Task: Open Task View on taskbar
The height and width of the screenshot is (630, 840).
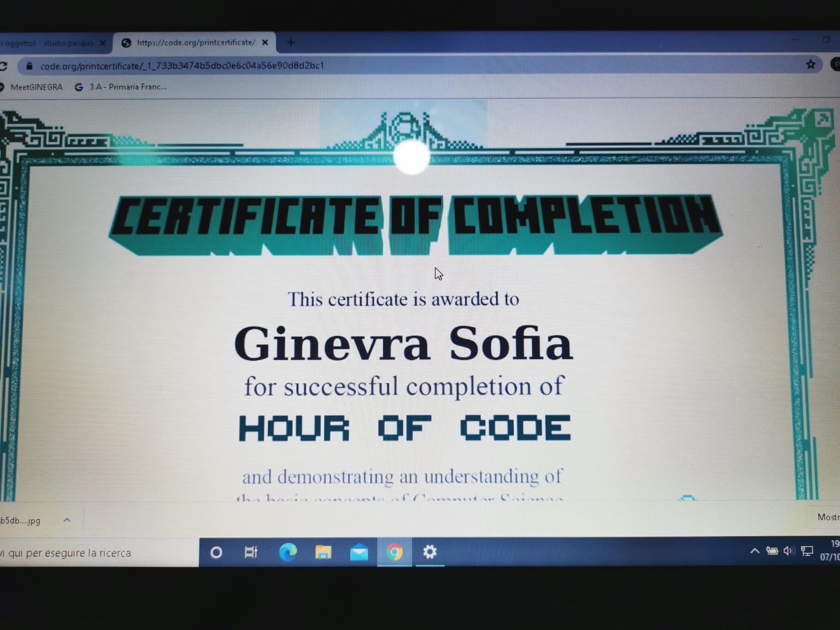Action: [x=251, y=552]
